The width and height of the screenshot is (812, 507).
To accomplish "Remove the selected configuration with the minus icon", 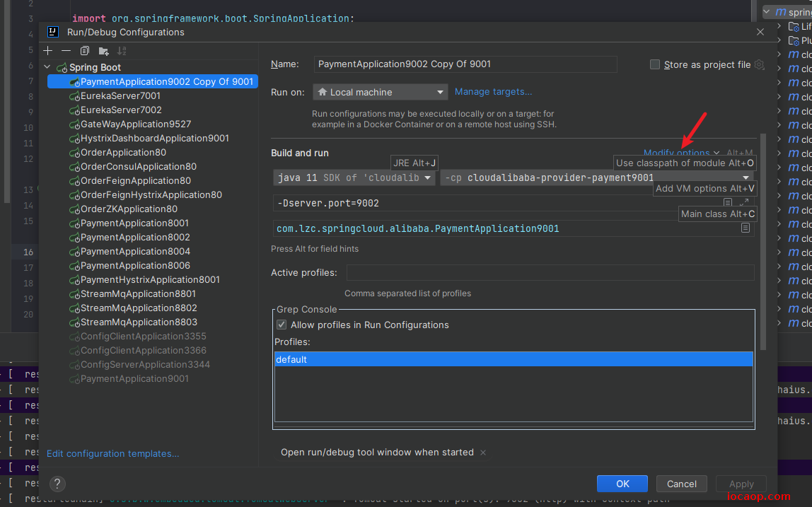I will tap(66, 51).
